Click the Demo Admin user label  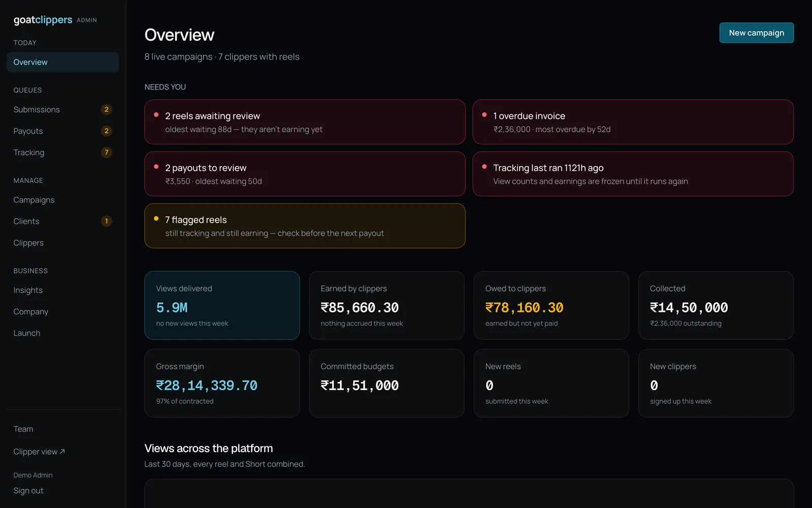tap(33, 475)
